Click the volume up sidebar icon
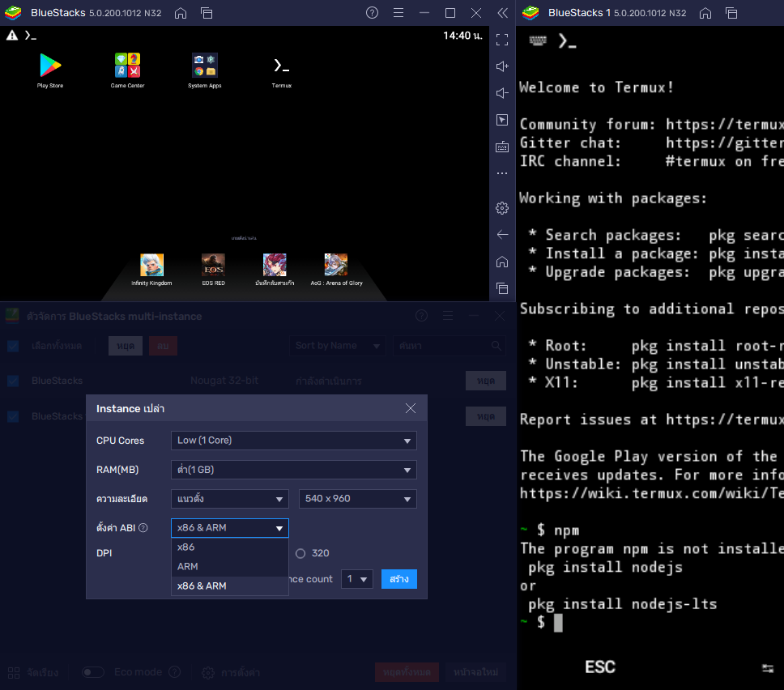This screenshot has height=690, width=784. pyautogui.click(x=502, y=66)
